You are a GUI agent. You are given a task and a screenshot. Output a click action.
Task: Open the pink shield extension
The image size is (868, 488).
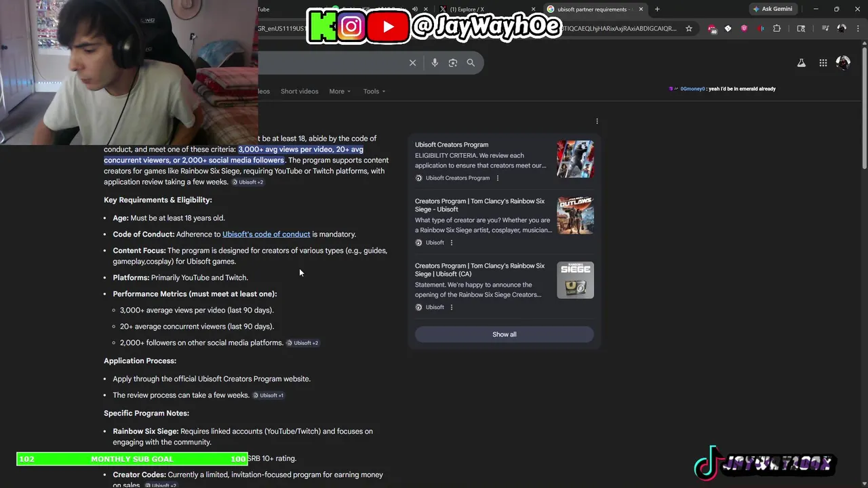tap(744, 28)
